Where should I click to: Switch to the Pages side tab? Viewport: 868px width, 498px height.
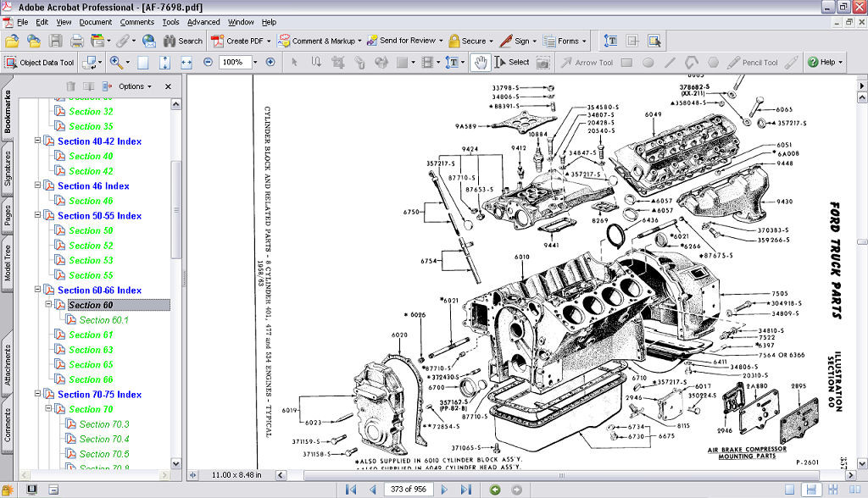(7, 215)
